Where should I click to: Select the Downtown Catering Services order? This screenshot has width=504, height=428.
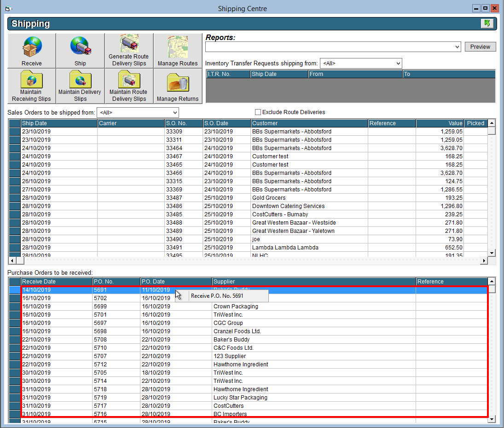pyautogui.click(x=248, y=206)
